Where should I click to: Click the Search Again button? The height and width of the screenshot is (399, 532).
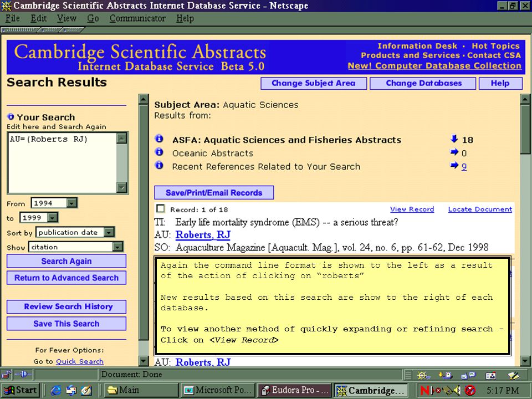[x=66, y=261]
